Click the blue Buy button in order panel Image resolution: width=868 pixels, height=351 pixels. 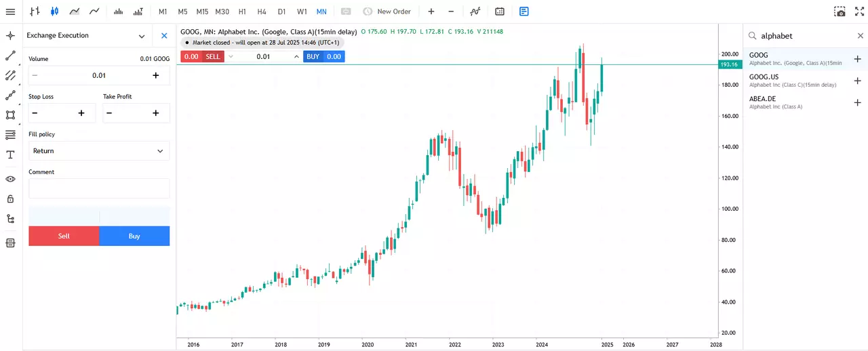[x=134, y=236]
